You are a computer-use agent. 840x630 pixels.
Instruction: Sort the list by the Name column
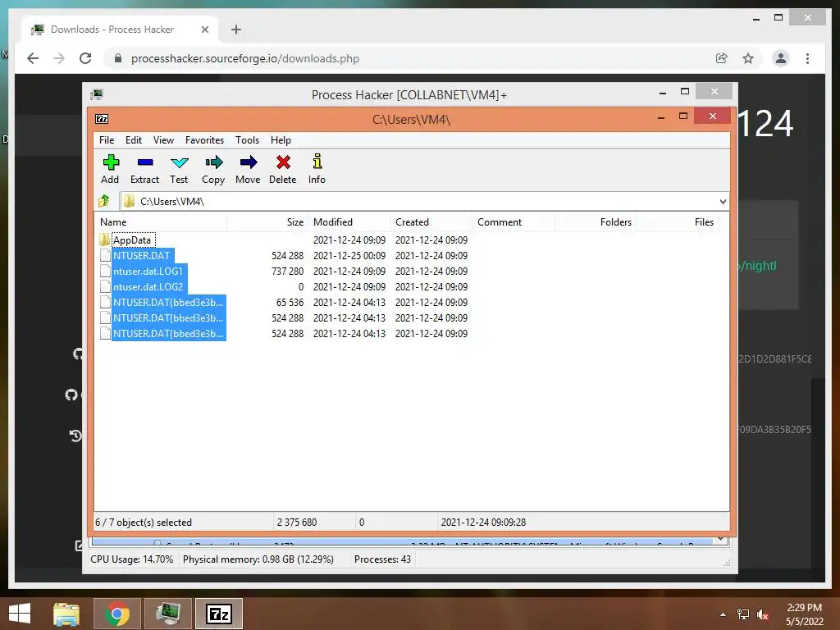[x=161, y=221]
